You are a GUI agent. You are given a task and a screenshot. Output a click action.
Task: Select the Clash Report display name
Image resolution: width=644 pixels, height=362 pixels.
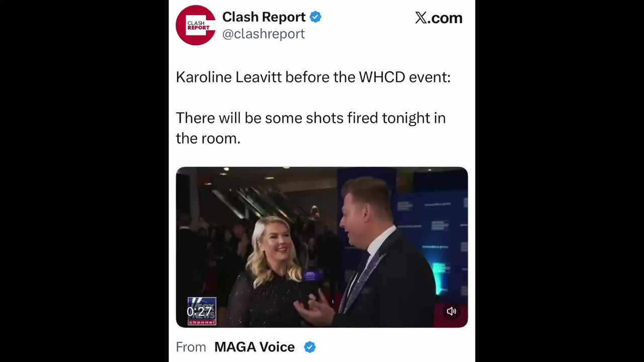coord(264,17)
